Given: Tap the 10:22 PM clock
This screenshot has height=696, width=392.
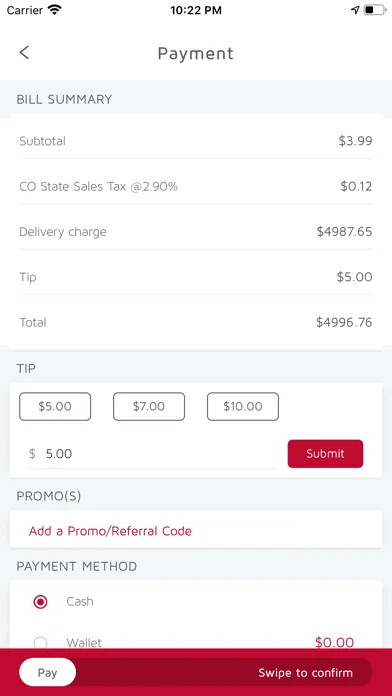Looking at the screenshot, I should (x=196, y=10).
